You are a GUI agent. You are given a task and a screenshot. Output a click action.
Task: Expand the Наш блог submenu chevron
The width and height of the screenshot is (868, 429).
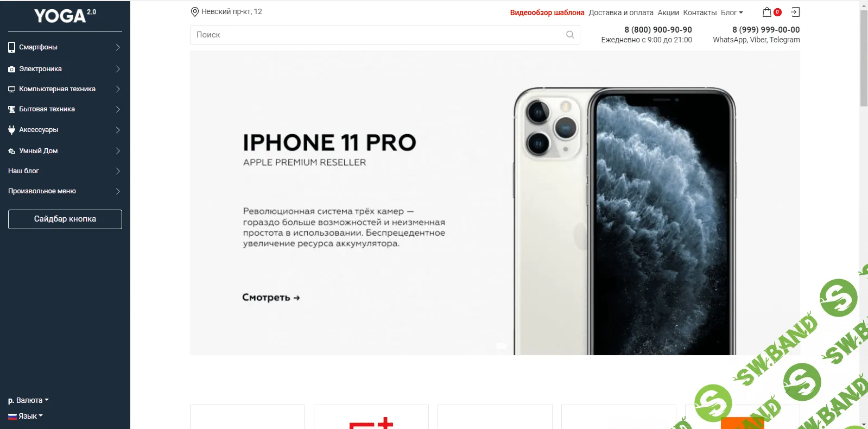point(118,171)
